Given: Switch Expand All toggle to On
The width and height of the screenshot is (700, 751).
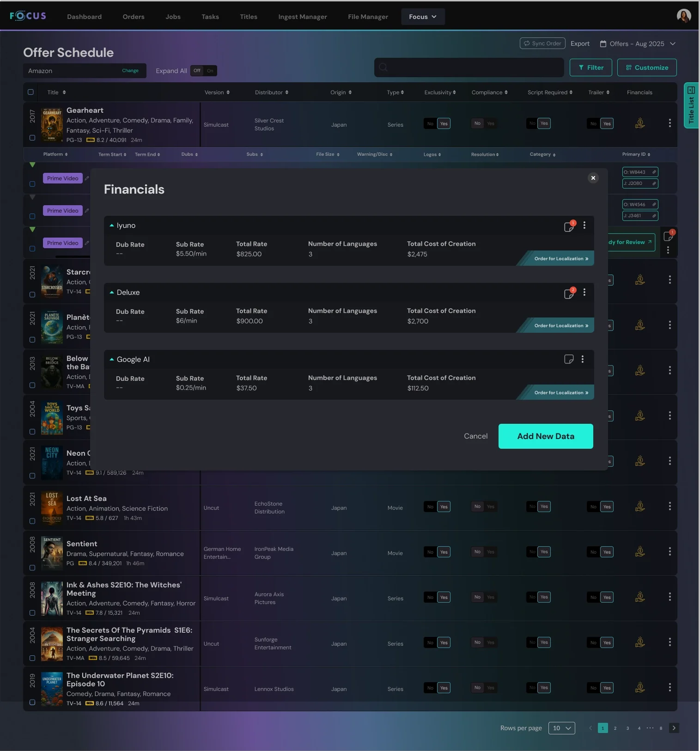Looking at the screenshot, I should (x=210, y=71).
